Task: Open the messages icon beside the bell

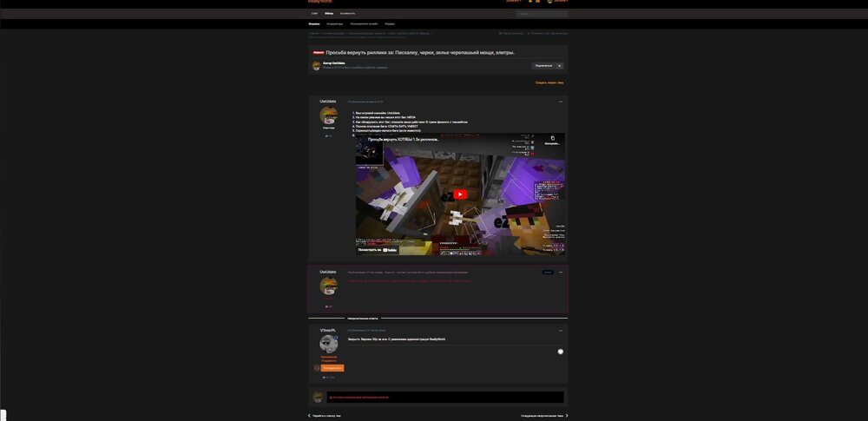Action: click(537, 1)
